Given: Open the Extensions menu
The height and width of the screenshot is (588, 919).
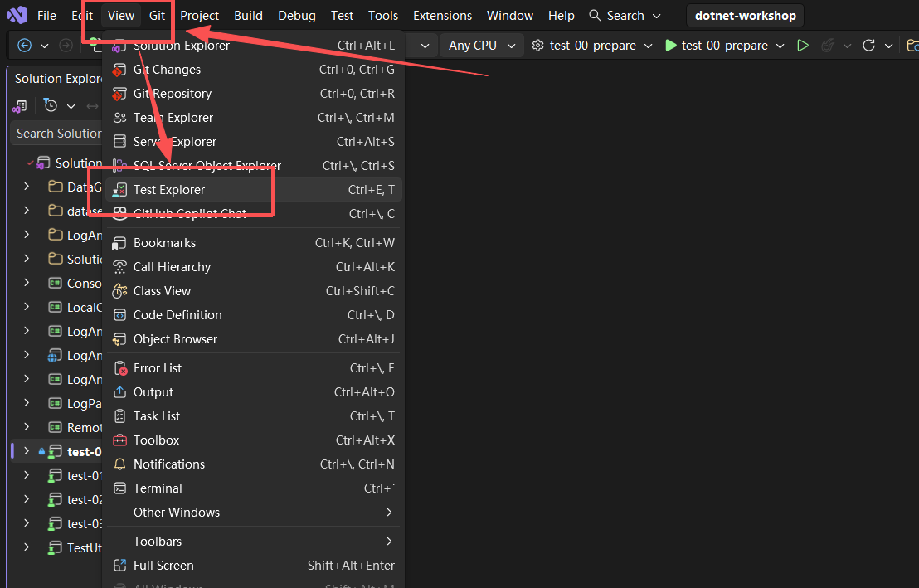Looking at the screenshot, I should 442,16.
